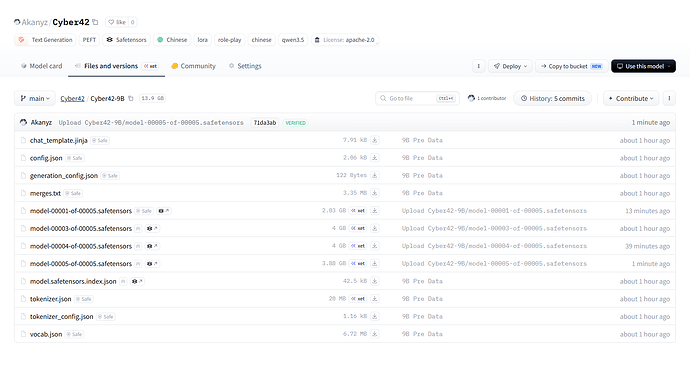Inspect tensors of model-00001-of-00005.safetensors
690x380 pixels.
164,211
